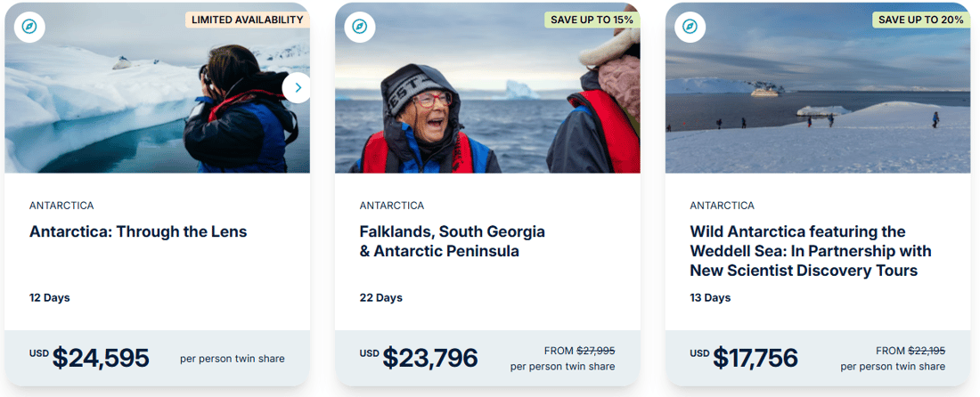Image resolution: width=980 pixels, height=397 pixels.
Task: Click the crossed-out $22,195 original price
Action: pos(927,351)
